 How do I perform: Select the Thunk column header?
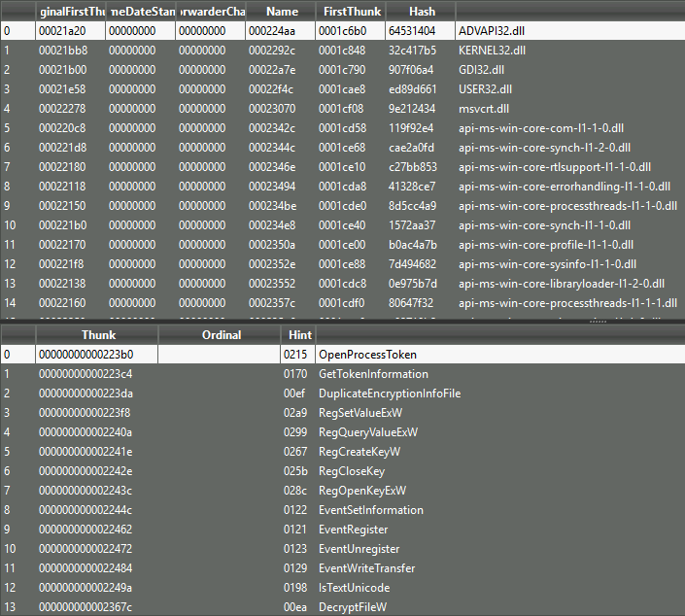(x=96, y=334)
